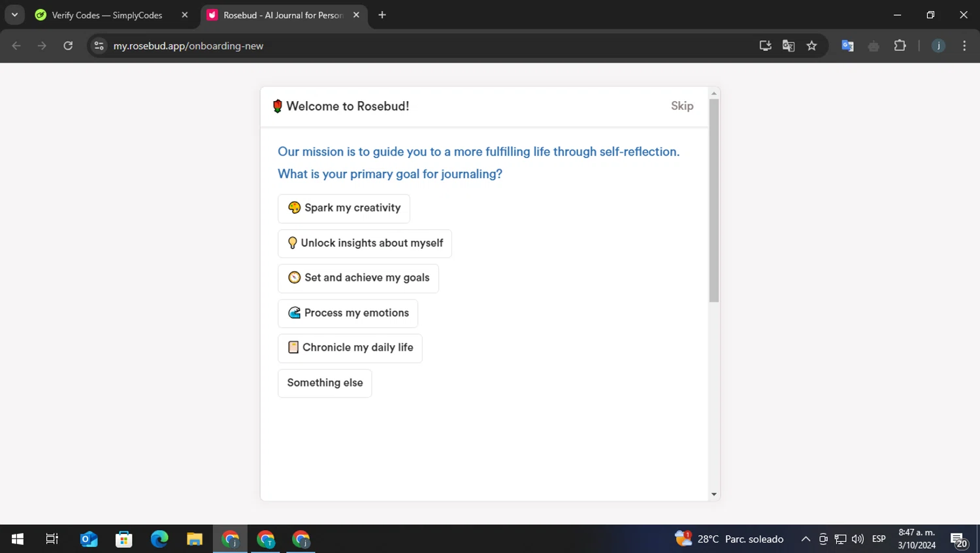Viewport: 980px width, 553px height.
Task: Open Task View on taskbar
Action: point(52,539)
